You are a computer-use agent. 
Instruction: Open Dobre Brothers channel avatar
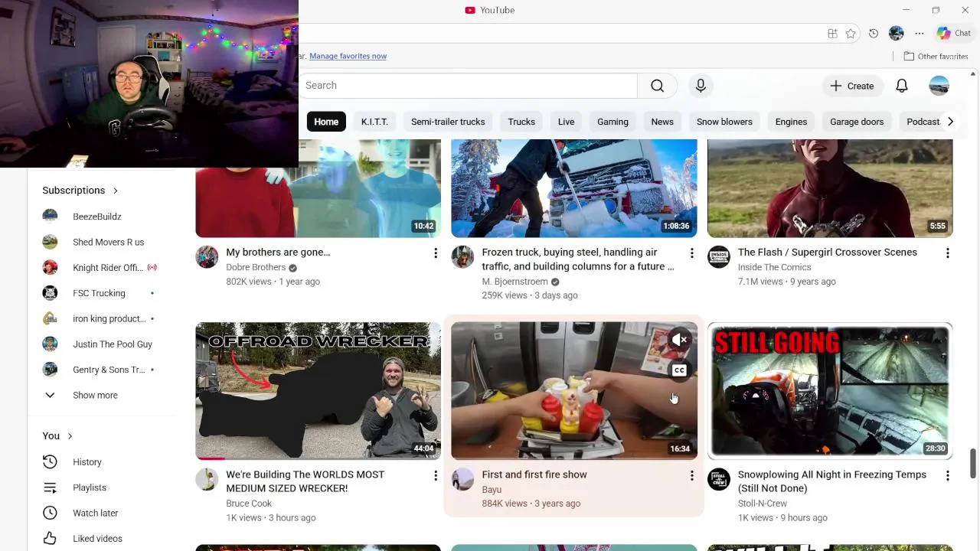click(207, 257)
